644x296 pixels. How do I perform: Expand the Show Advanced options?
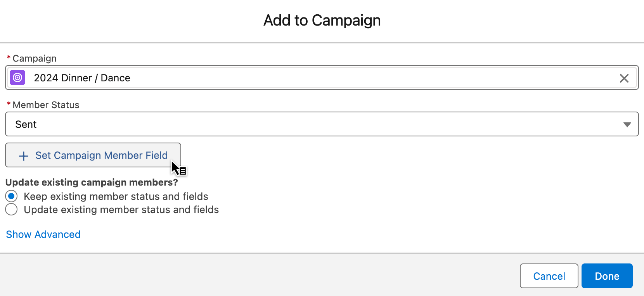click(x=43, y=234)
